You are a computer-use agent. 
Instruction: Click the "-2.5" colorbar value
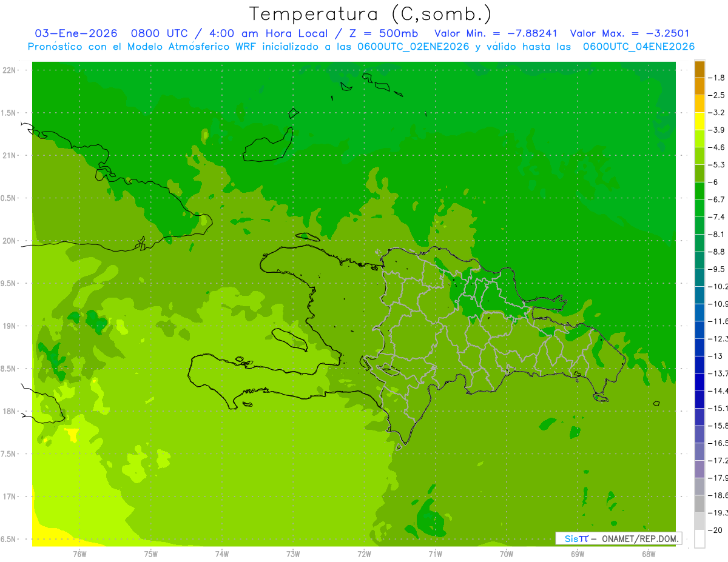(716, 95)
